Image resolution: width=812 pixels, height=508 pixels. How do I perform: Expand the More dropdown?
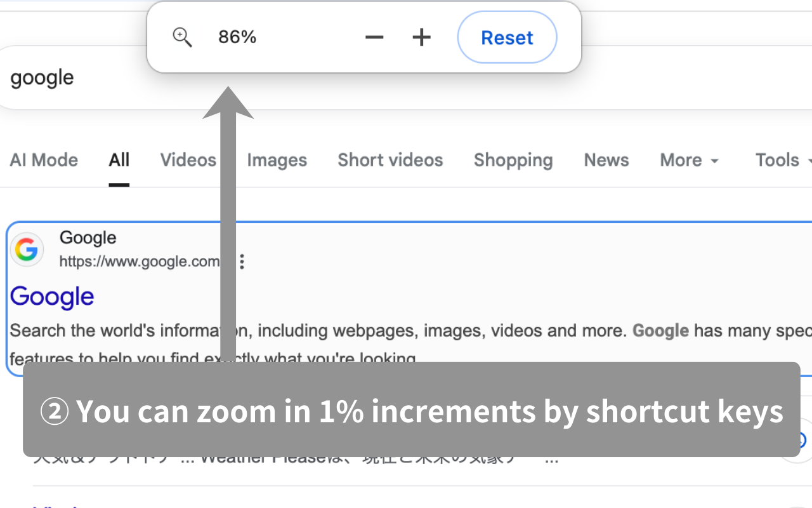tap(690, 160)
